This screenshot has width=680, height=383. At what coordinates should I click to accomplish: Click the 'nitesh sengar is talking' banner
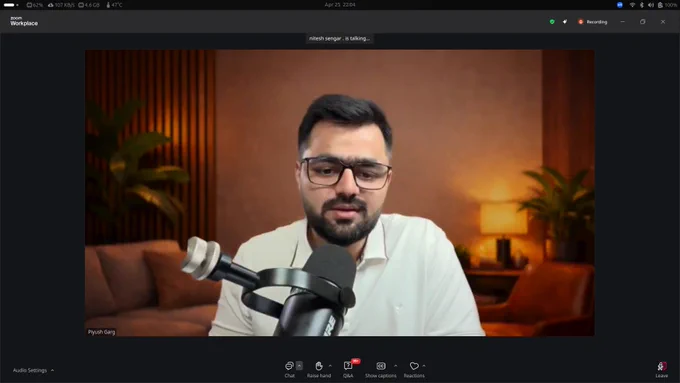[x=339, y=39]
